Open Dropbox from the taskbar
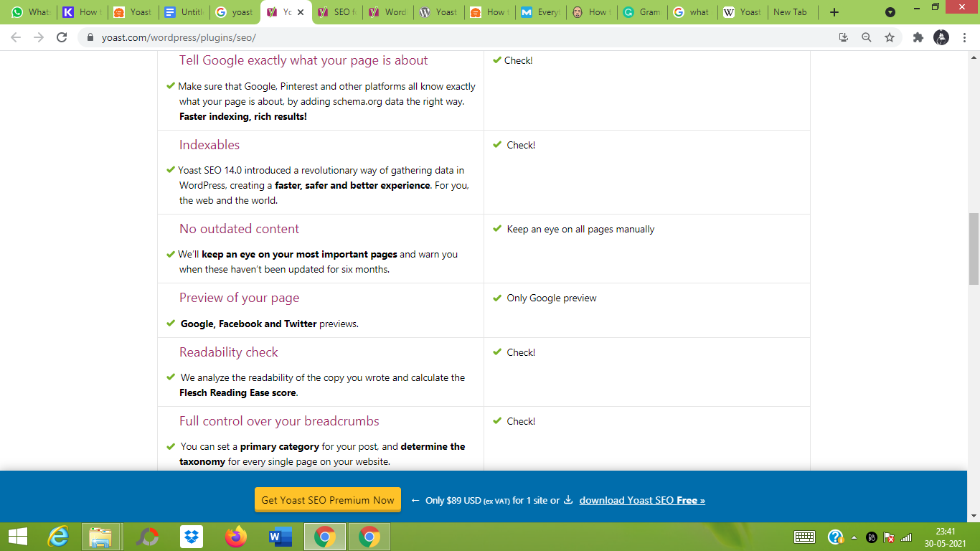 pyautogui.click(x=192, y=537)
